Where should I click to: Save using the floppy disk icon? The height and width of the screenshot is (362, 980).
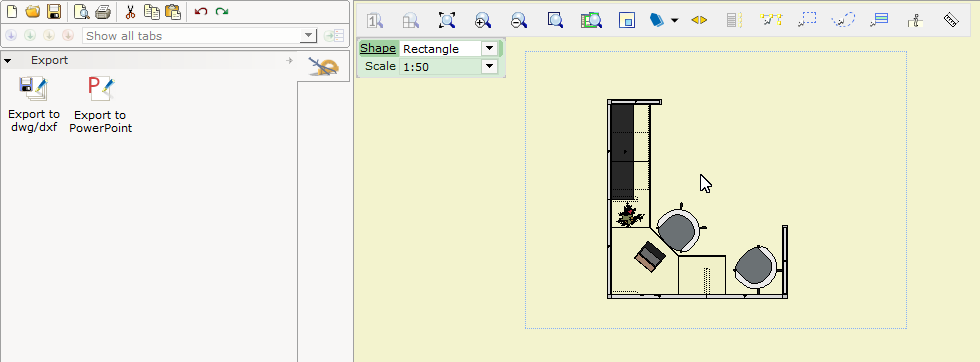[54, 11]
